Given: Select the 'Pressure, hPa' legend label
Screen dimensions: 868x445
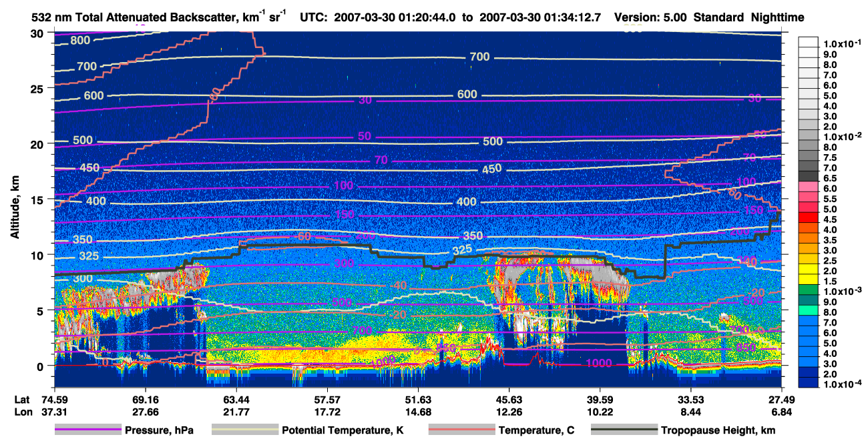Looking at the screenshot, I should tap(160, 430).
